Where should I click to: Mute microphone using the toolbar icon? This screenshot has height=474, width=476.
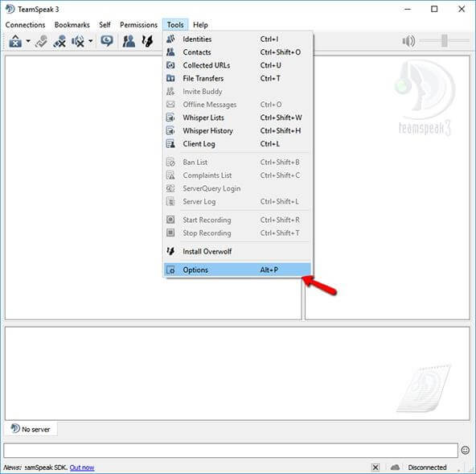pyautogui.click(x=59, y=41)
